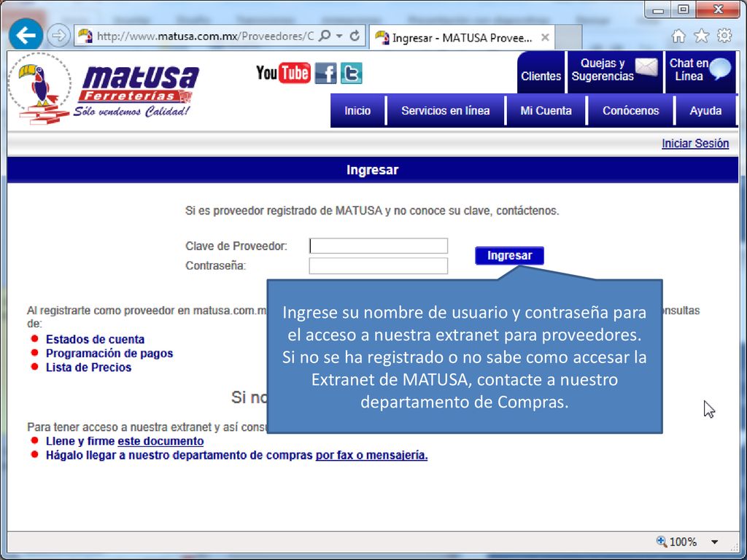Click the envelope icon for Quejas

[646, 67]
